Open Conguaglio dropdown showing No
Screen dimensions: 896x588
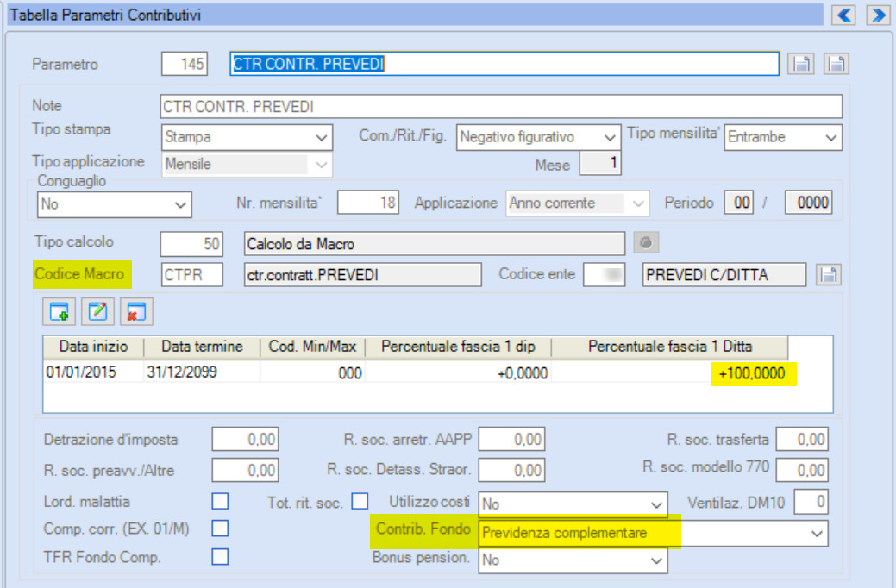(x=115, y=204)
